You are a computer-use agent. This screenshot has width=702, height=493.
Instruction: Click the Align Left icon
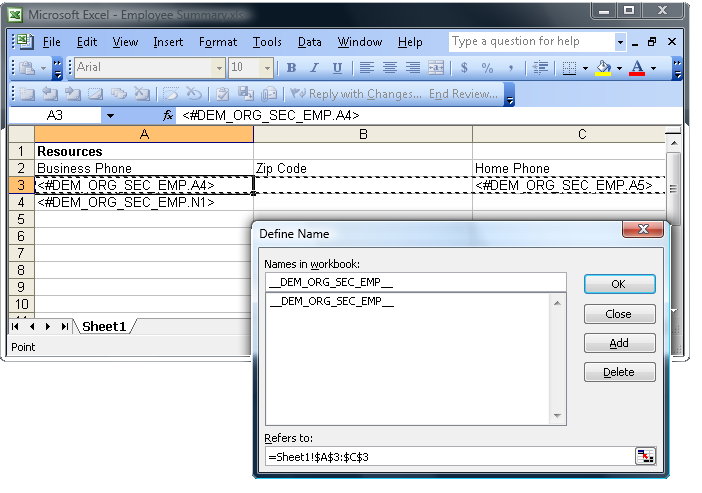(x=367, y=68)
